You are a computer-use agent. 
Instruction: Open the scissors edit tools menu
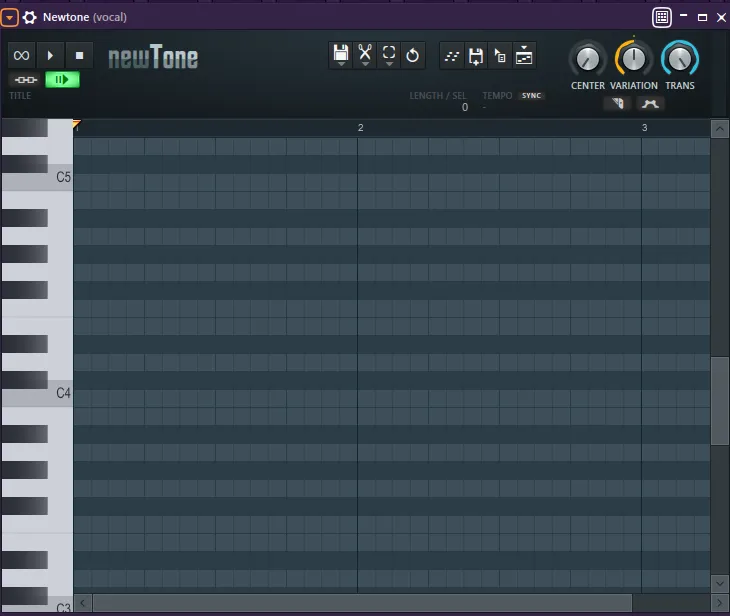tap(365, 55)
